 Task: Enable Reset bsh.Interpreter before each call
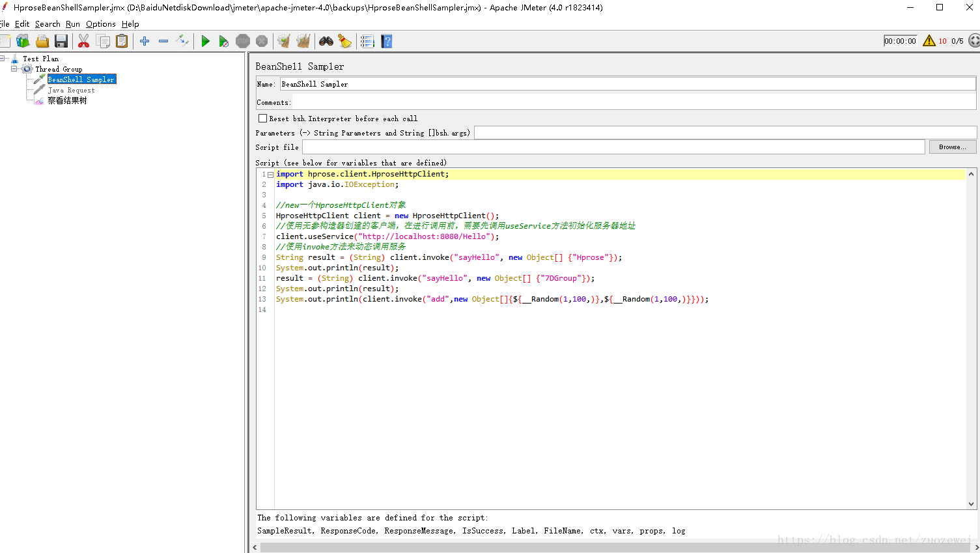pos(263,119)
